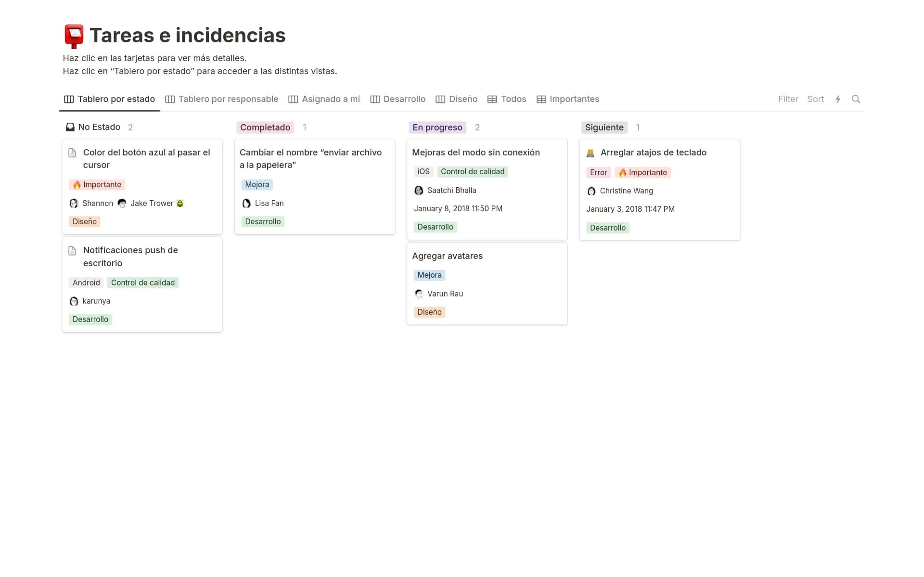
Task: Open the Sort options
Action: tap(815, 99)
